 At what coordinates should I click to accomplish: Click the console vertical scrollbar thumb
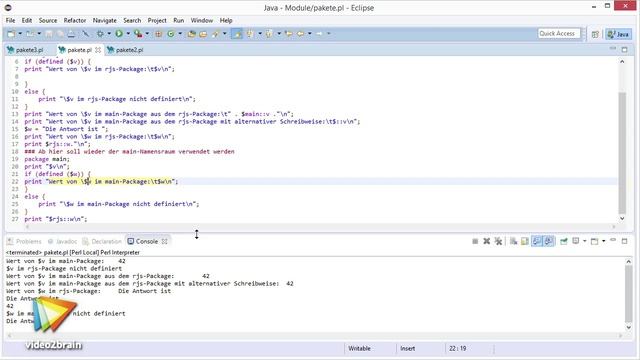(629, 293)
